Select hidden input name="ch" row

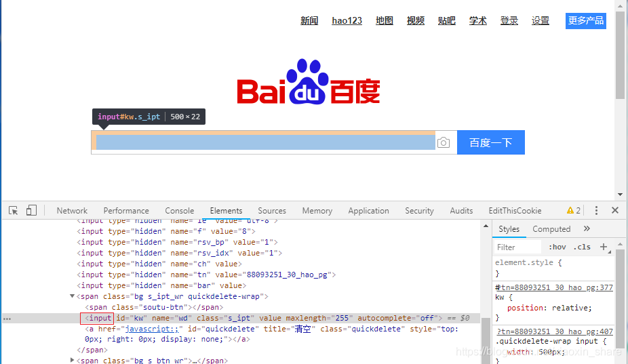[x=159, y=264]
